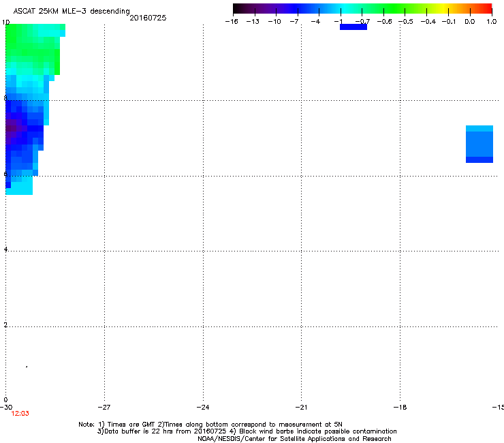504x443 pixels.
Task: Click the -13 color scale label
Action: coord(253,22)
